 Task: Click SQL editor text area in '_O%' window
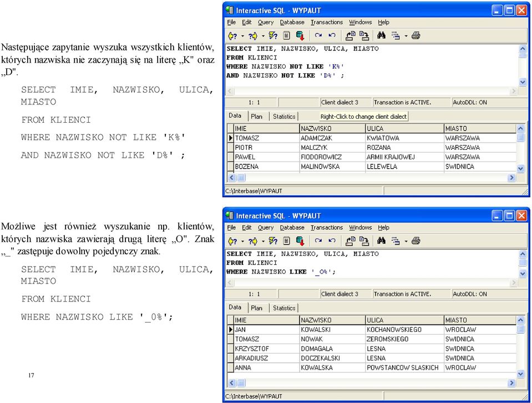[x=372, y=264]
